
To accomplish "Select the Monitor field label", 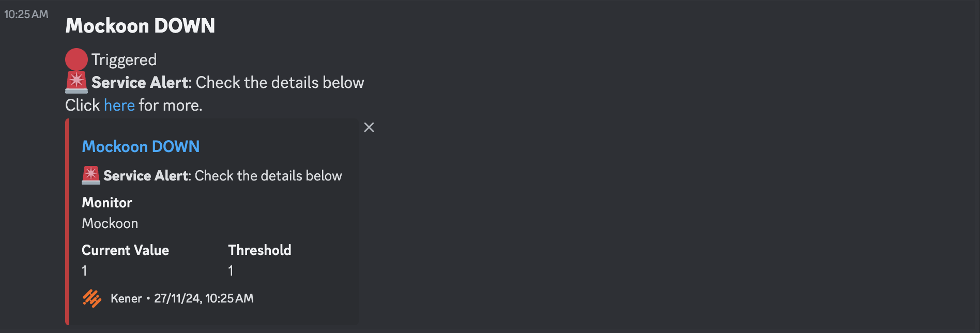I will [106, 202].
